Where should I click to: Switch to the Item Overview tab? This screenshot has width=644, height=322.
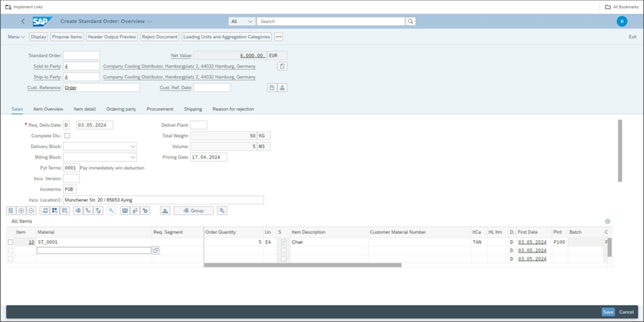point(48,109)
